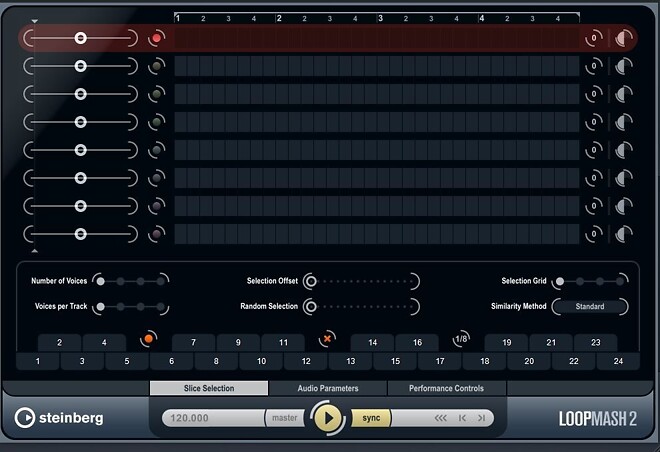Click the locate to start transport icon
The image size is (660, 452).
point(440,418)
